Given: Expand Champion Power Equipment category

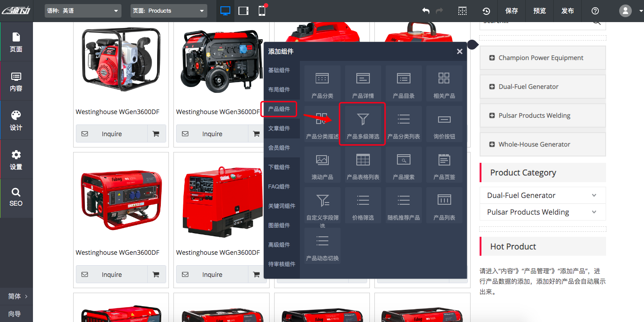Looking at the screenshot, I should click(x=492, y=58).
